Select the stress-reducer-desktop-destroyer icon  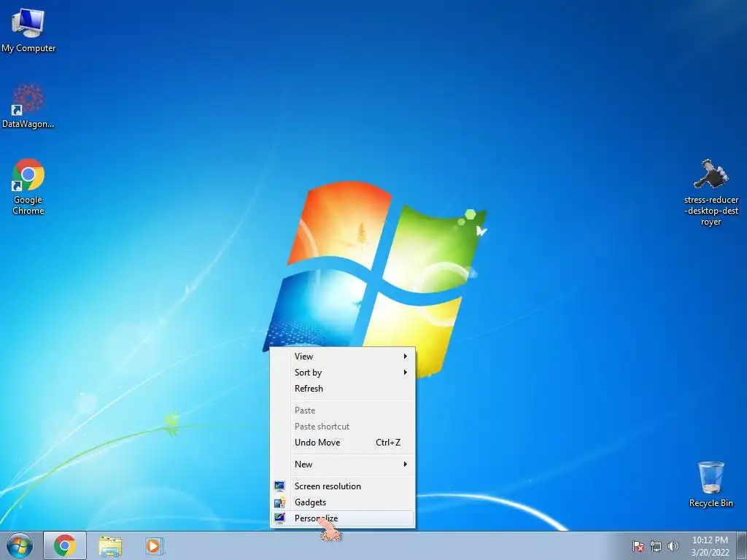point(711,192)
